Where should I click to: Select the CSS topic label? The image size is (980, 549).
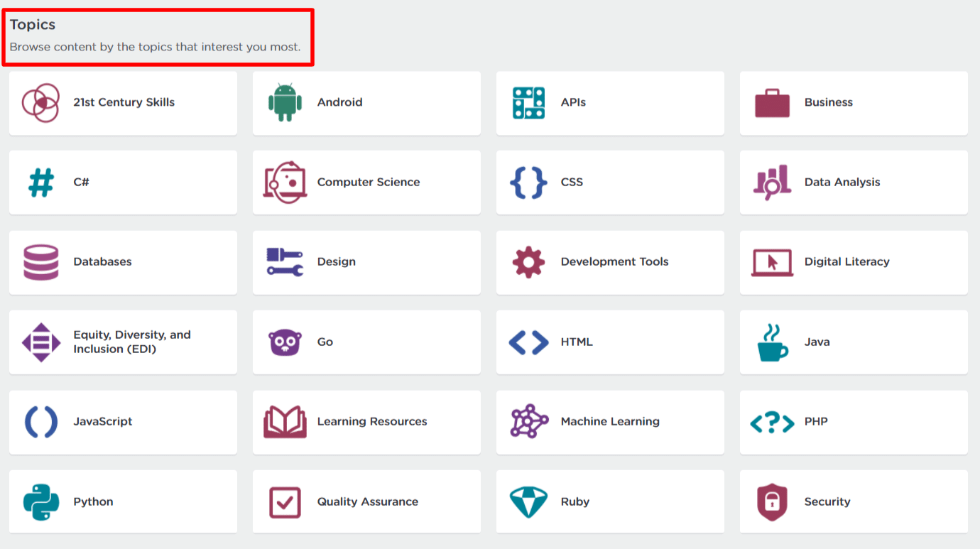click(x=572, y=182)
